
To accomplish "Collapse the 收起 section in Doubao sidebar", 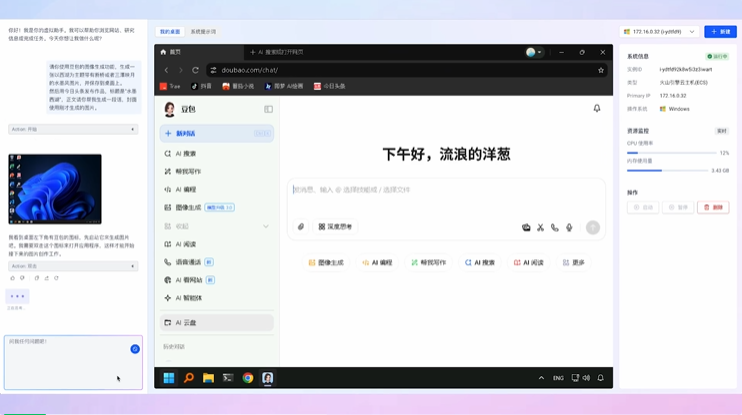I will pos(217,226).
